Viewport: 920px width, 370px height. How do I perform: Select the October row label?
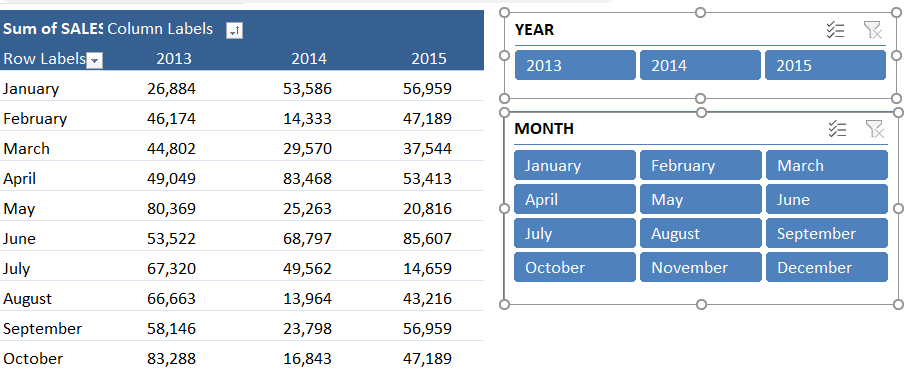[x=33, y=359]
